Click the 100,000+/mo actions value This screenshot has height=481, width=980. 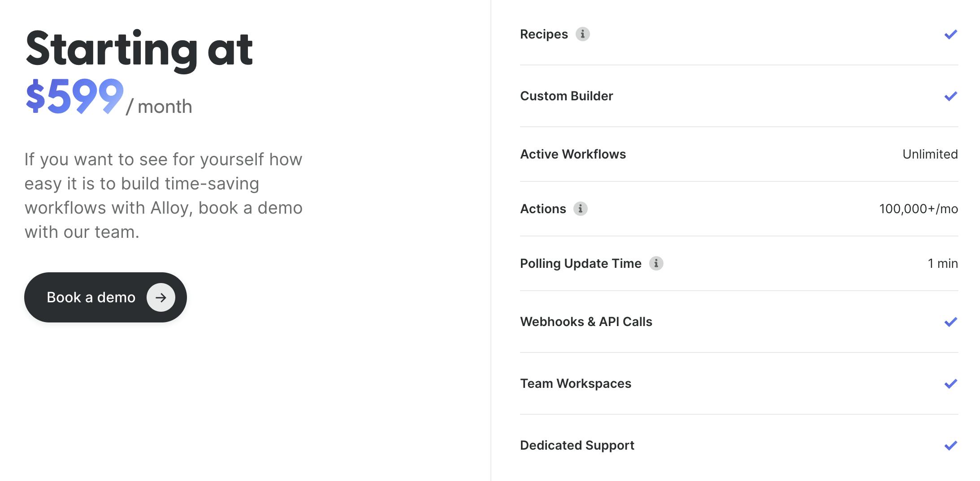coord(918,209)
